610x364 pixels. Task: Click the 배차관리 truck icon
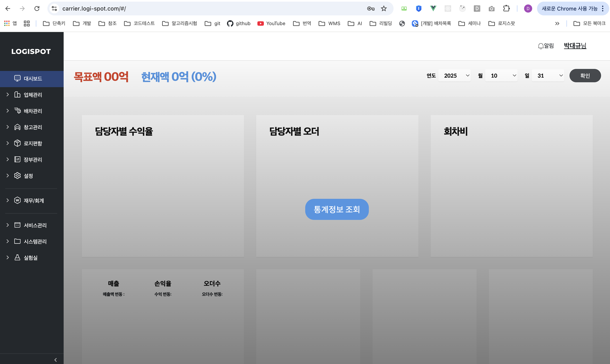(17, 111)
